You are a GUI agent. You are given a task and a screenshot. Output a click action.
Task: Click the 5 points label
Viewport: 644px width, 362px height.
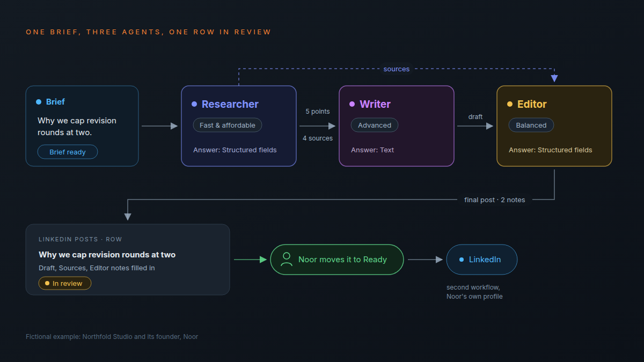pyautogui.click(x=318, y=112)
